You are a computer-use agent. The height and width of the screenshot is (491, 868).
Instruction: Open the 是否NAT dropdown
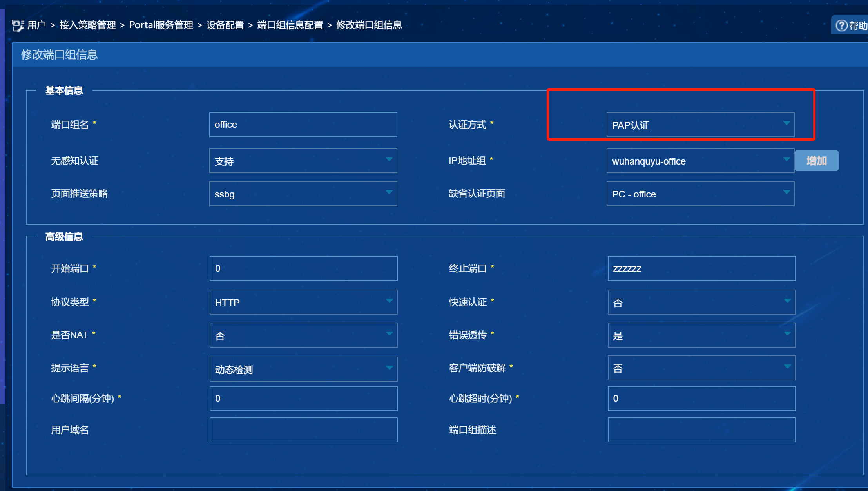[x=303, y=335]
